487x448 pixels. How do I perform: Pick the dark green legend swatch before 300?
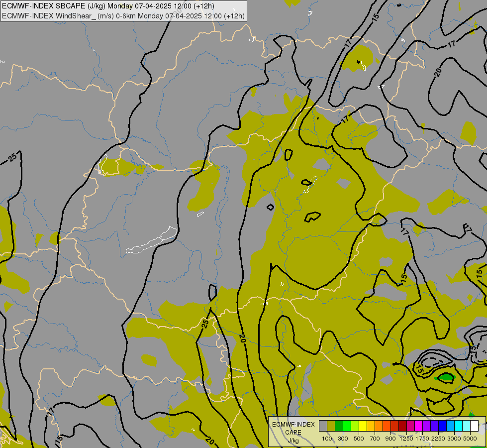tap(339, 426)
